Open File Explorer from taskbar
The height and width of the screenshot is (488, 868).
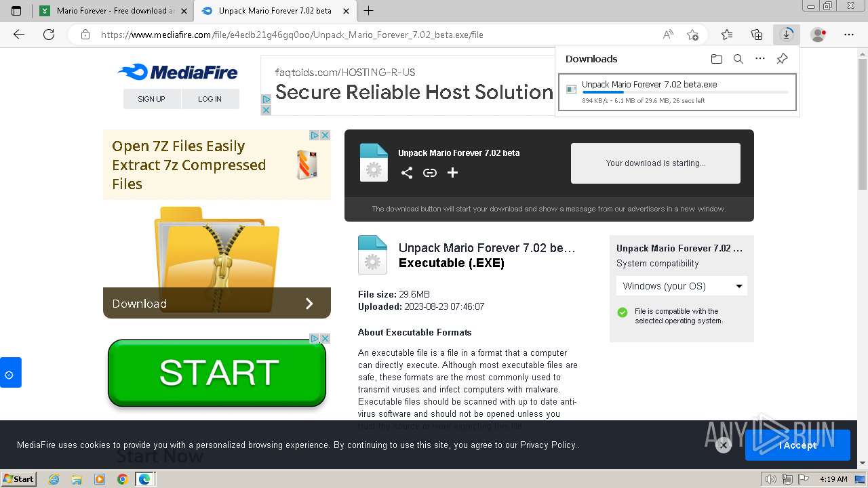pyautogui.click(x=77, y=479)
